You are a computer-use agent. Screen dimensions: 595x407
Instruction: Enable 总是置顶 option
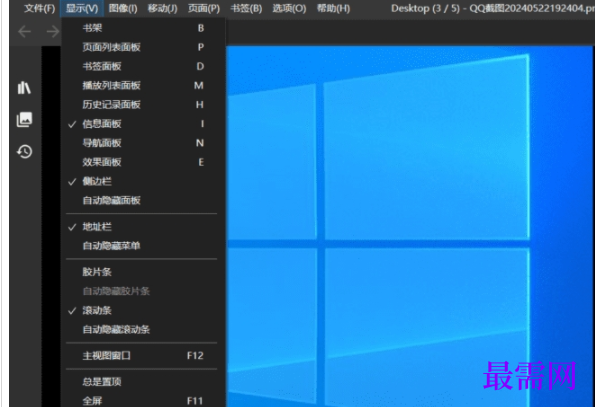[142, 382]
